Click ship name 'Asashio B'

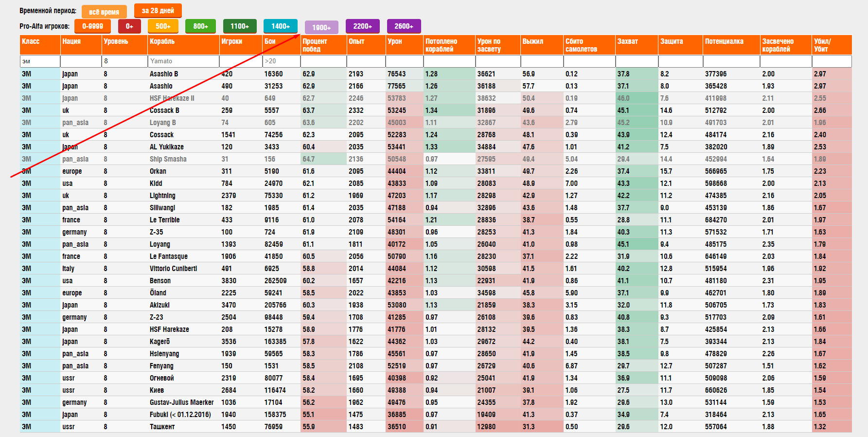point(164,74)
